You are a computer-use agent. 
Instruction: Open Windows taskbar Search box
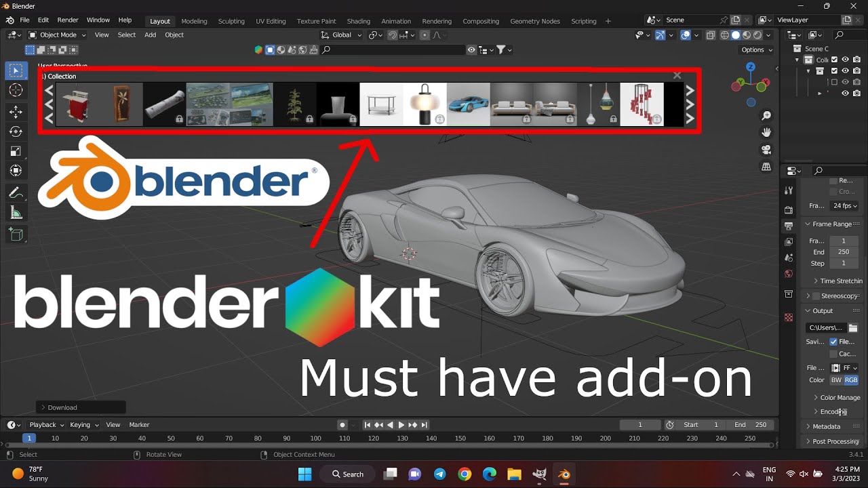point(347,474)
